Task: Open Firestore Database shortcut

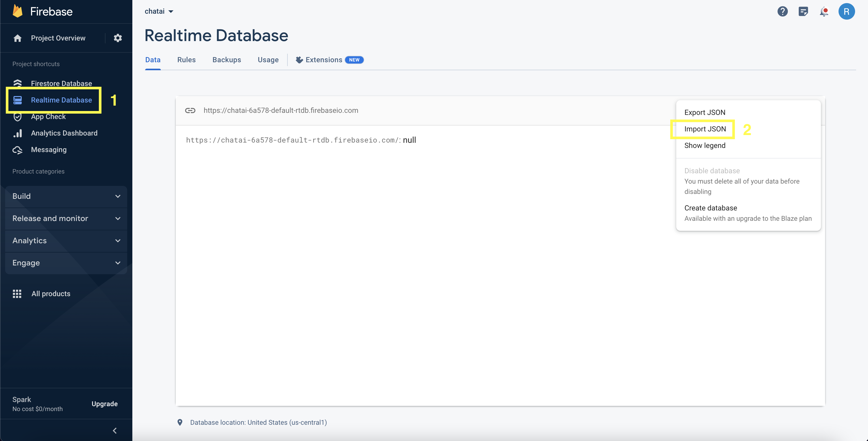Action: (x=61, y=83)
